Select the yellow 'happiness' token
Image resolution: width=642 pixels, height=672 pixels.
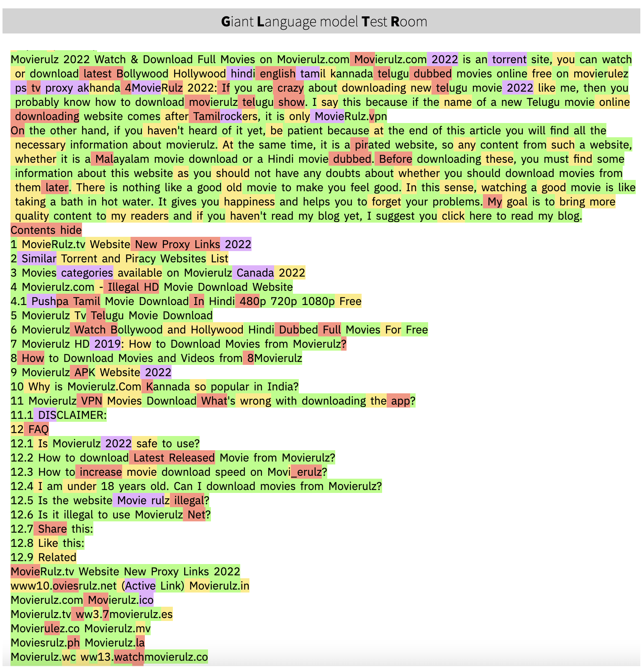point(249,202)
